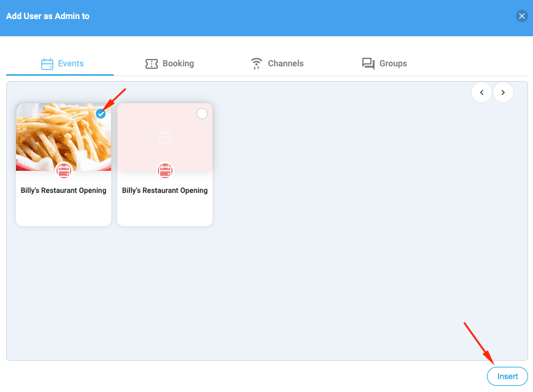Click the red calendar badge on the fries card
533x392 pixels.
(x=64, y=171)
